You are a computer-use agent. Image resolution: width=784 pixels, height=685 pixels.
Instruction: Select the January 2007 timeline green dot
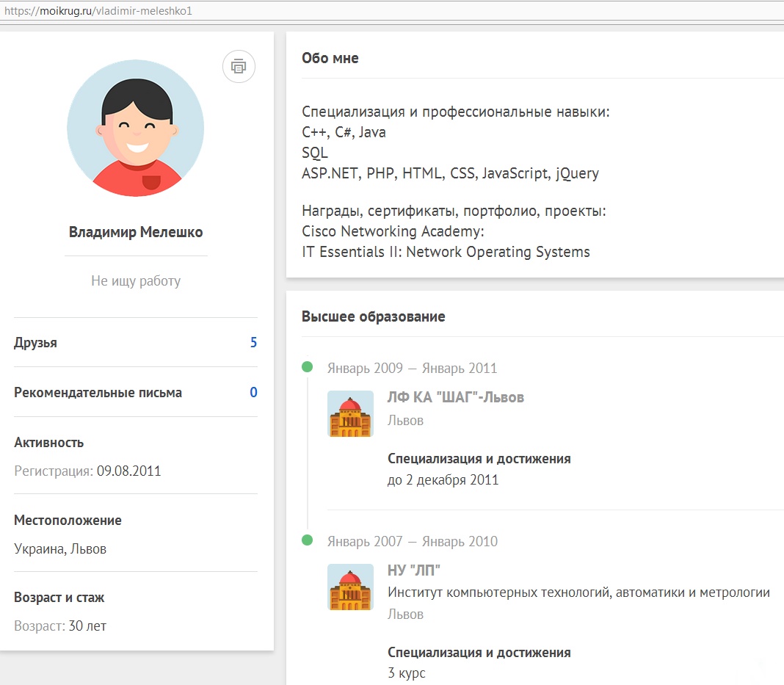(308, 540)
